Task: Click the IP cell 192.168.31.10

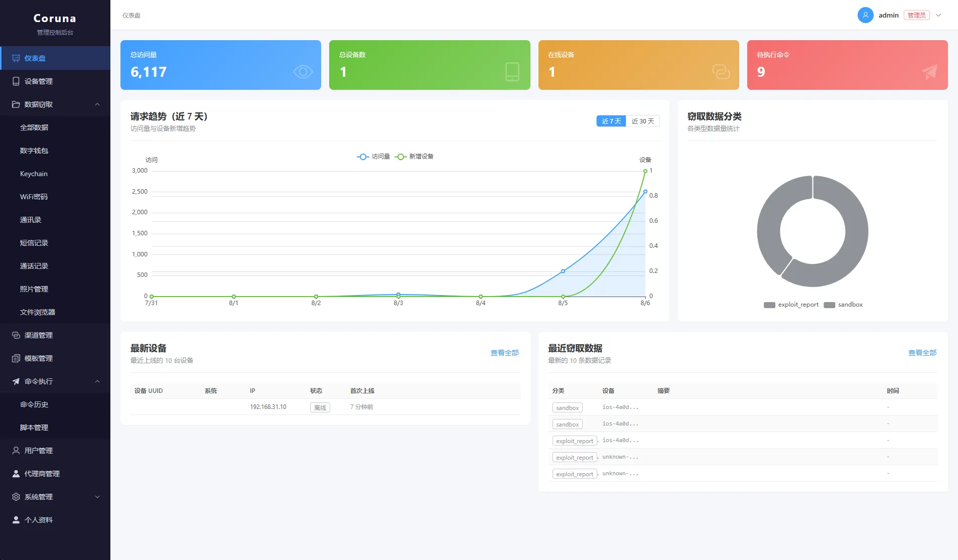Action: point(268,407)
